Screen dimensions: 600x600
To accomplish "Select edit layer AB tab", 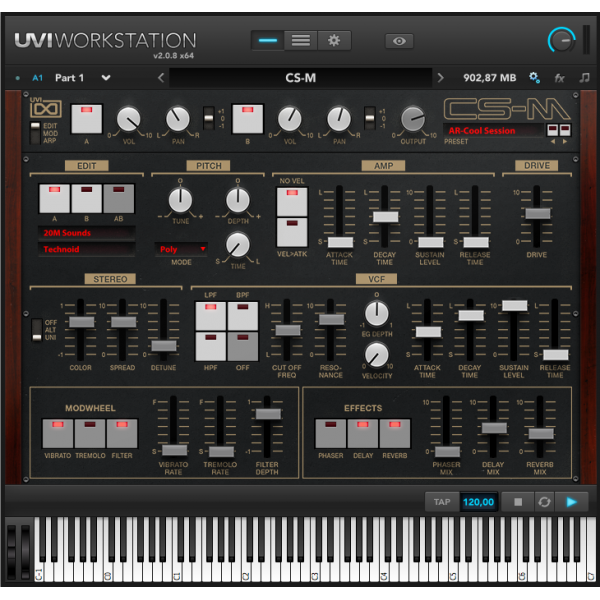I will 119,199.
